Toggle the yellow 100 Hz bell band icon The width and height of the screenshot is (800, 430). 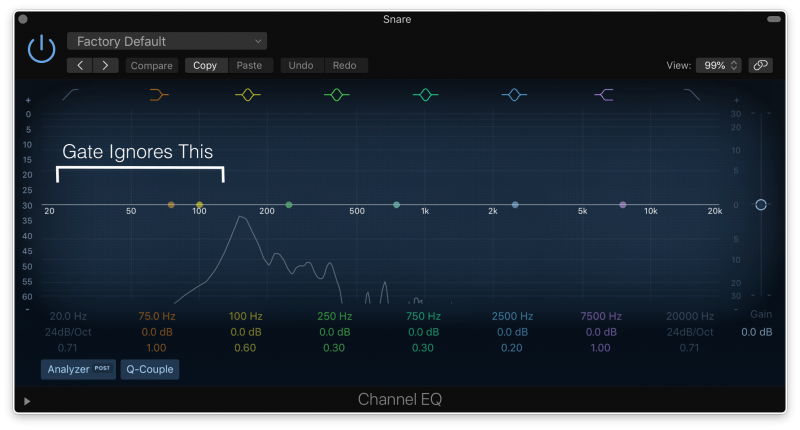[248, 94]
